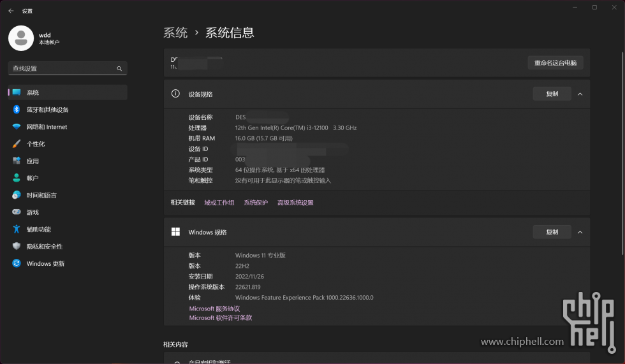Collapse the 设备规格 section chevron
Image resolution: width=625 pixels, height=364 pixels.
tap(580, 94)
